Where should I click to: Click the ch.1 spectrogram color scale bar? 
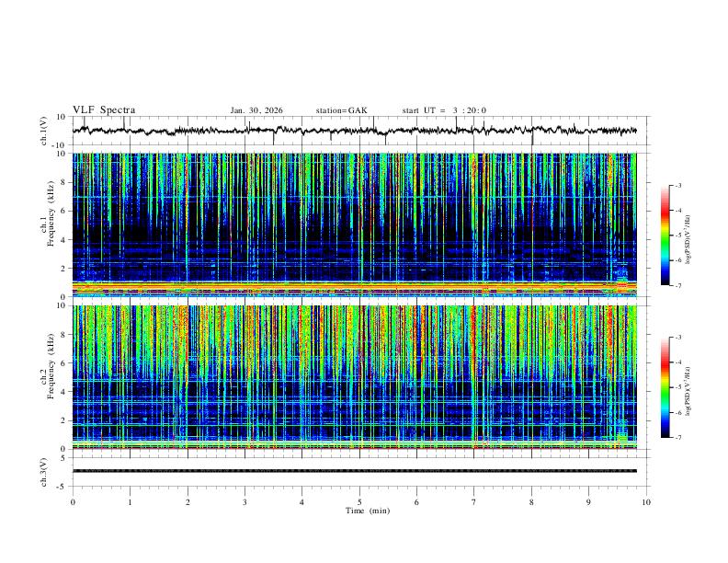(x=665, y=236)
